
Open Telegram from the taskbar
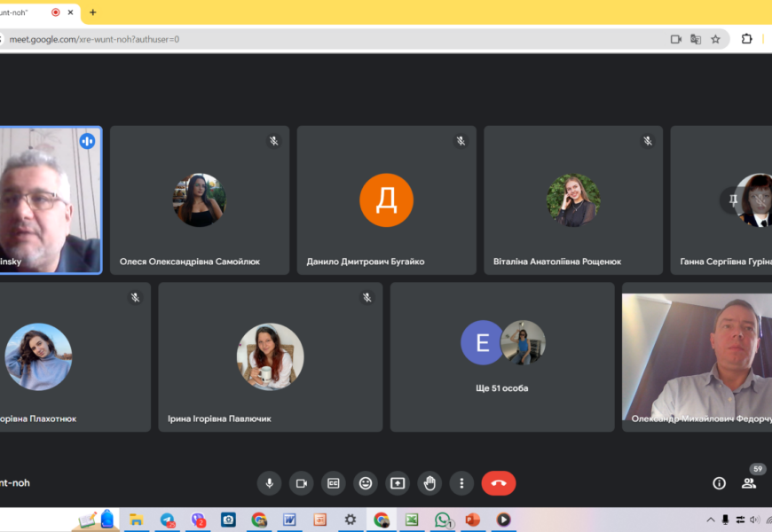168,520
